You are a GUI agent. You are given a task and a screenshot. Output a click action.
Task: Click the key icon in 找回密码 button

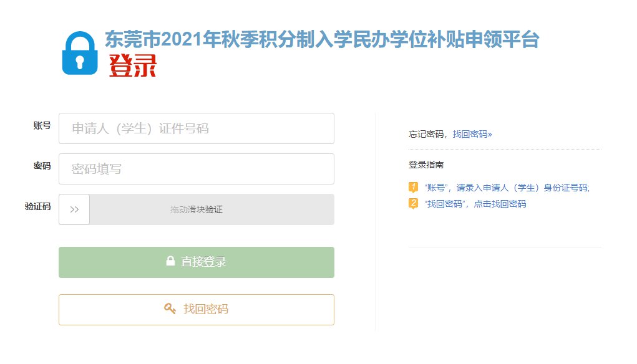(x=170, y=308)
